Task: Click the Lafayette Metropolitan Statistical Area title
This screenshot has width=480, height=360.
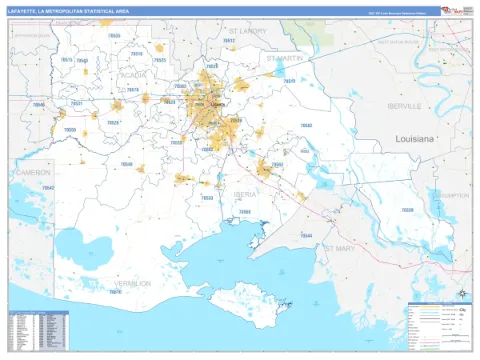Action: pyautogui.click(x=68, y=11)
